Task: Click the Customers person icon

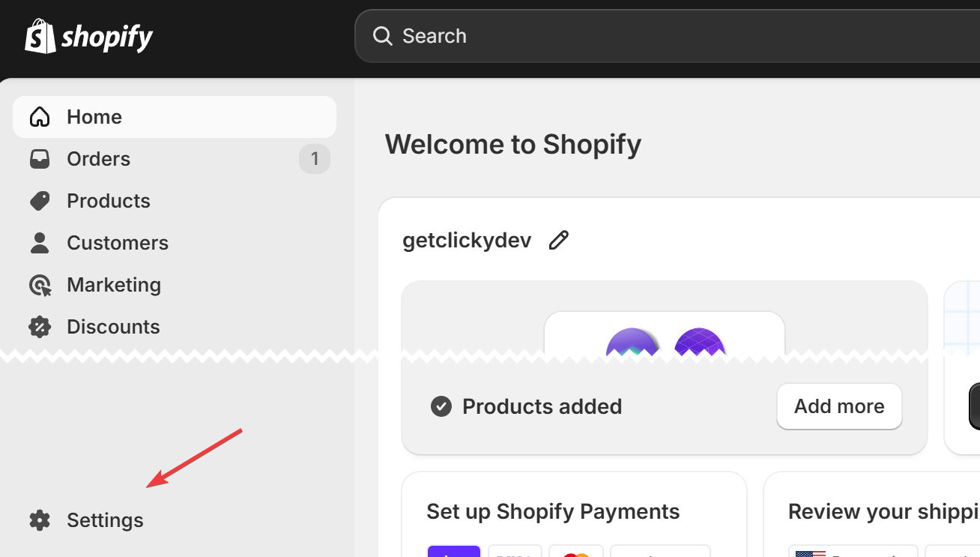Action: 39,243
